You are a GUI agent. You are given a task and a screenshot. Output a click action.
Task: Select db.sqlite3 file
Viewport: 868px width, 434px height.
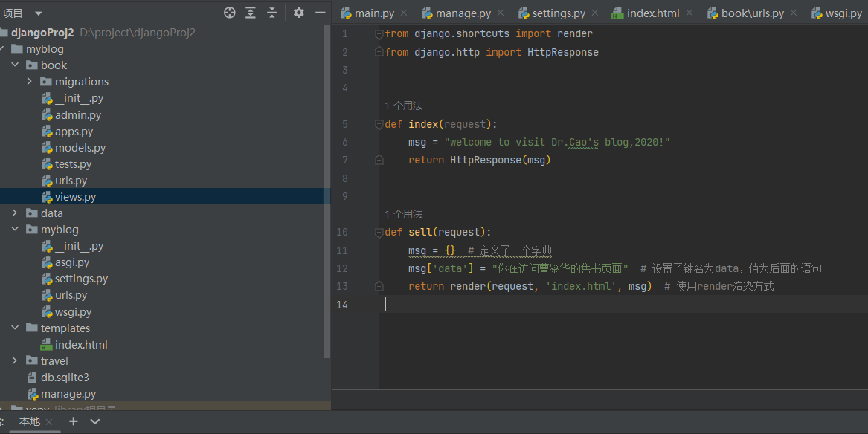(65, 377)
